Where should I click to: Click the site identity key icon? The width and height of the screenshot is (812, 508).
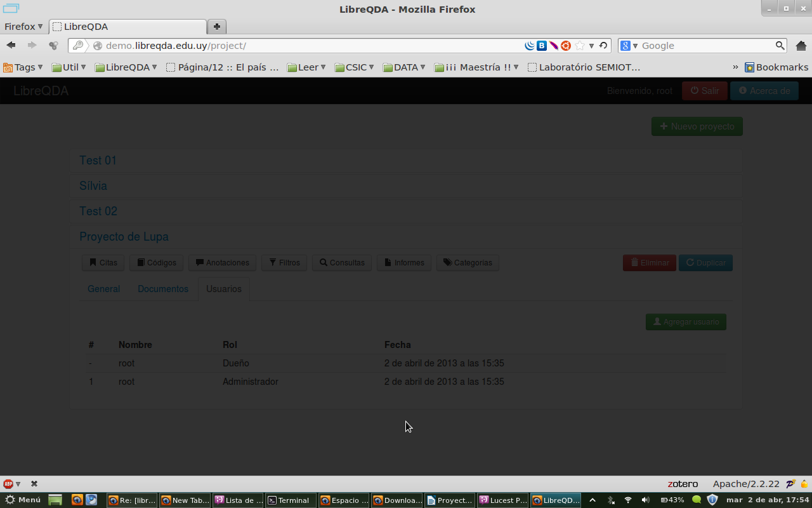pos(78,46)
